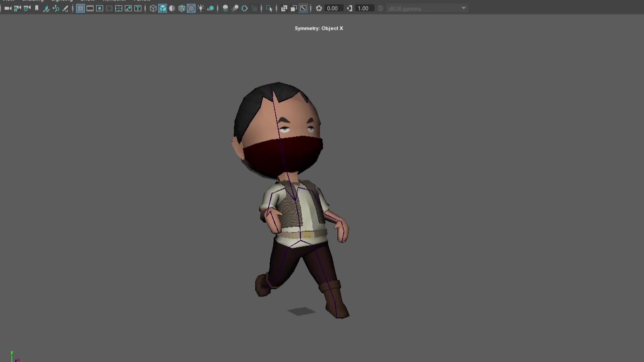
Task: Open the sRGB gamma dropdown arrow
Action: pos(463,8)
